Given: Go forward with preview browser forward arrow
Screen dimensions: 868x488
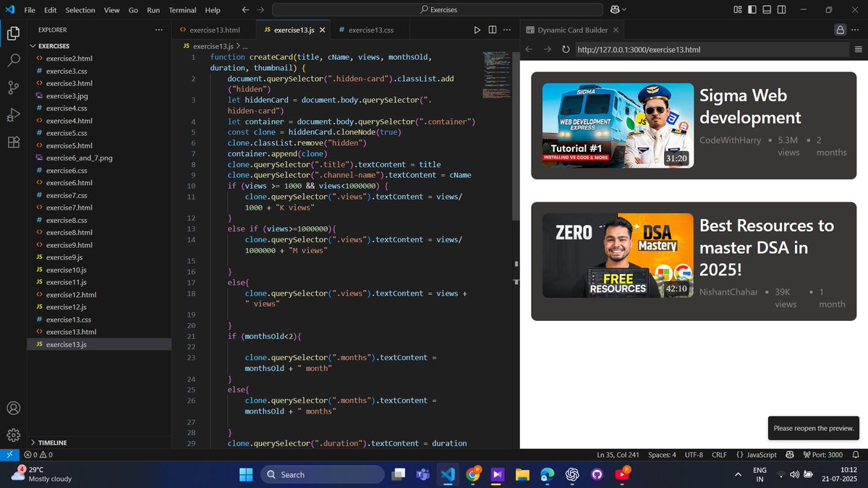Looking at the screenshot, I should [x=548, y=49].
